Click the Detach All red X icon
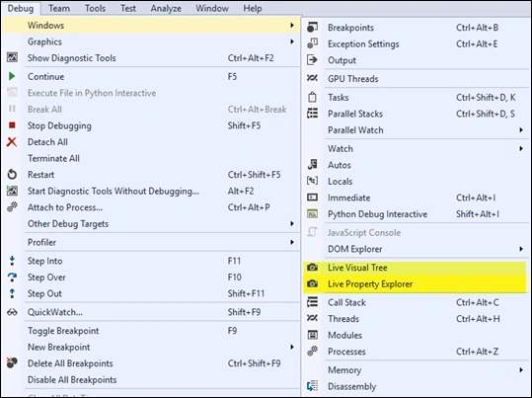532x398 pixels. tap(12, 142)
